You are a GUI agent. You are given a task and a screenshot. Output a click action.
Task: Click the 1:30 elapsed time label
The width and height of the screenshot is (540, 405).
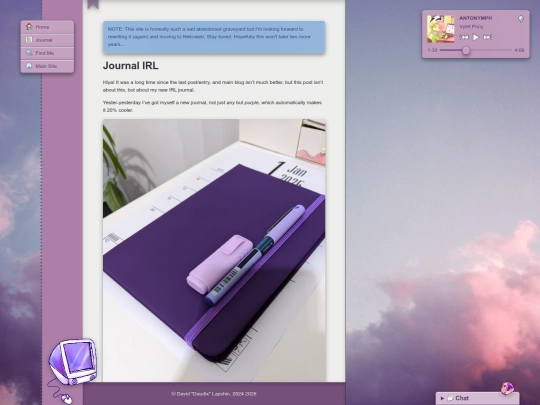[x=432, y=51]
